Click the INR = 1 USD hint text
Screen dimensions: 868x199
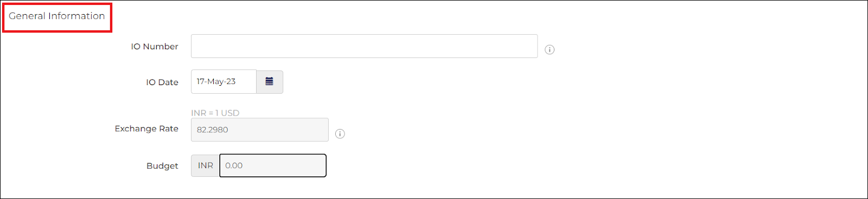[x=215, y=113]
